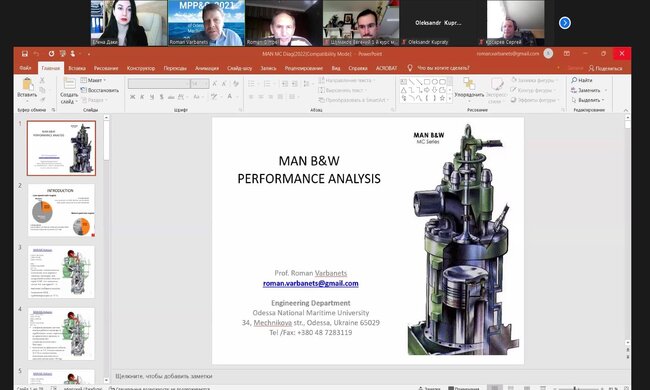Open the Insert (Вставка) ribbon tab
Screen dimensions: 650x390
click(77, 68)
